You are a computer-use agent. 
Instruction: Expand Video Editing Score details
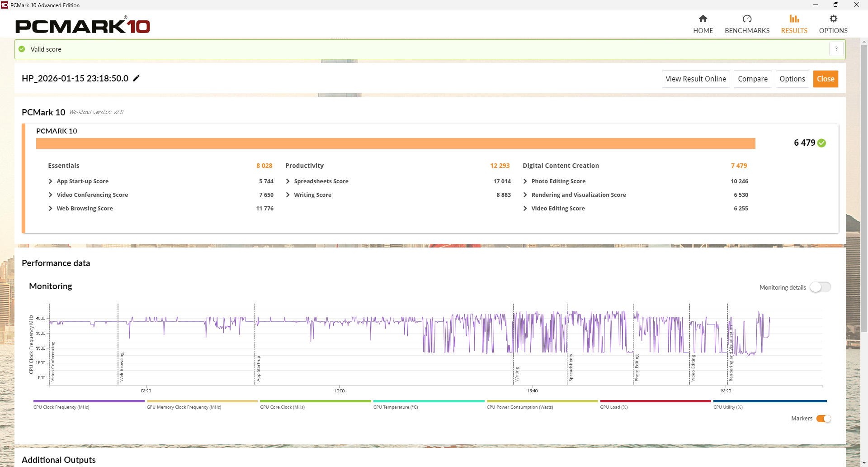[x=525, y=209]
